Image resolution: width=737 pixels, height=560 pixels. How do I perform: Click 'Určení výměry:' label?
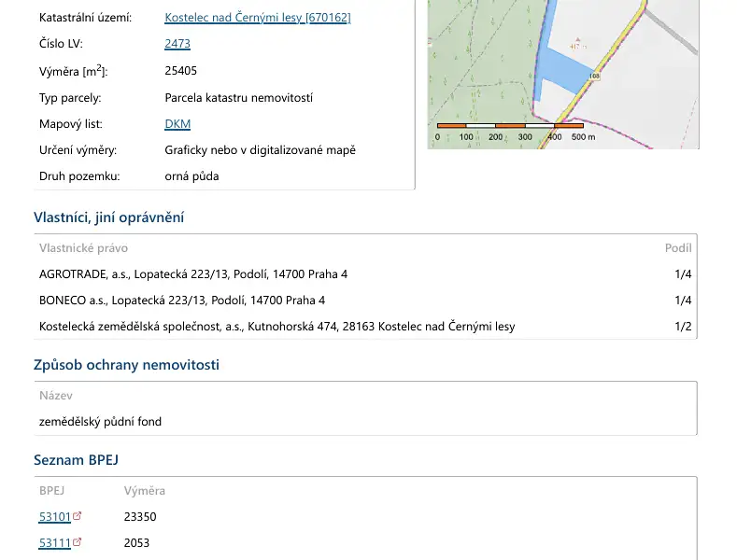(78, 150)
